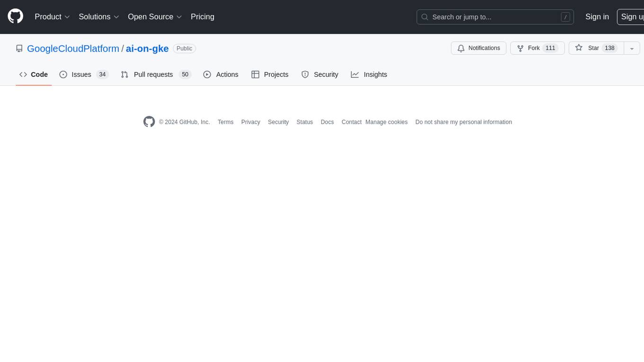
Task: Expand the Open Source menu
Action: click(x=155, y=17)
